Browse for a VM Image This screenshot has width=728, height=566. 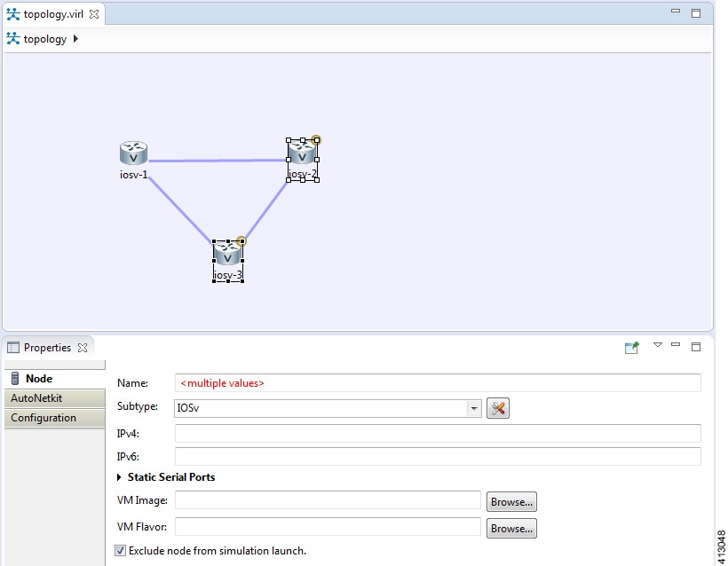[x=511, y=501]
